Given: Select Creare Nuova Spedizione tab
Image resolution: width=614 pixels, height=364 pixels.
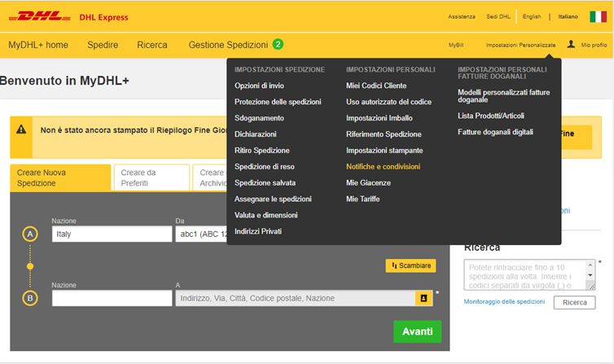Looking at the screenshot, I should pyautogui.click(x=60, y=178).
